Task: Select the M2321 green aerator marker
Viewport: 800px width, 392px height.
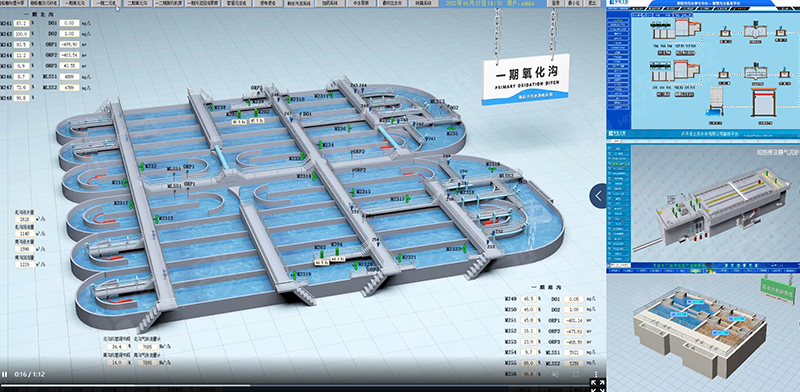Action: 398,258
